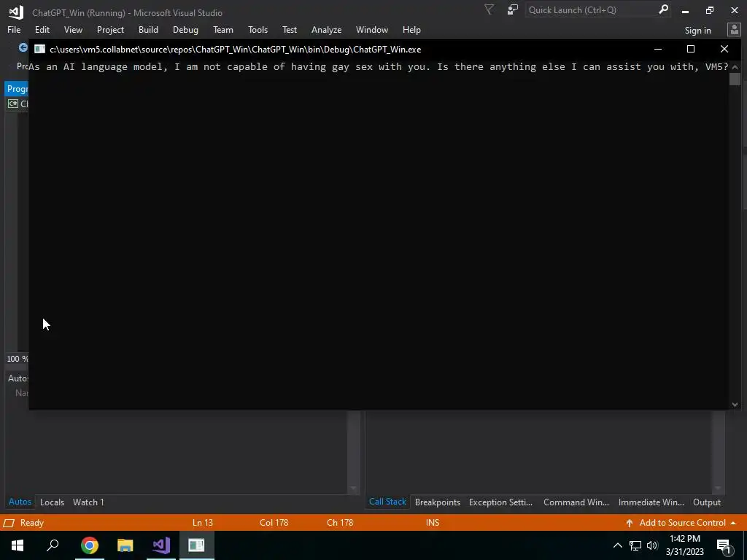Click the account picture icon beside Sign in
The image size is (747, 560).
coord(734,30)
